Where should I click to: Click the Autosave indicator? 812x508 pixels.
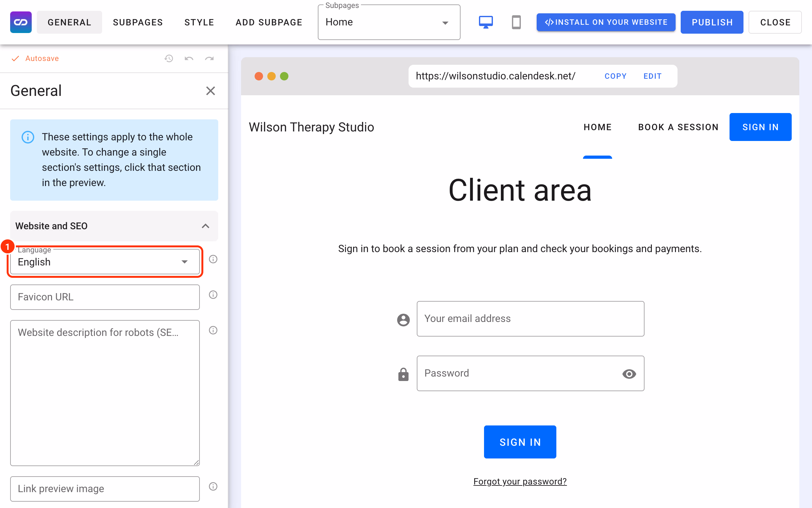(x=35, y=58)
